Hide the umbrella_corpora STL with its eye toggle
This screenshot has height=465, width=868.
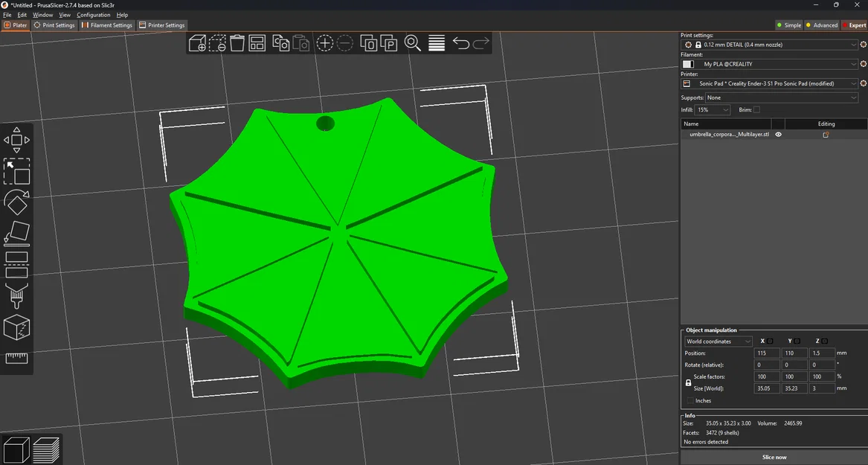click(778, 134)
